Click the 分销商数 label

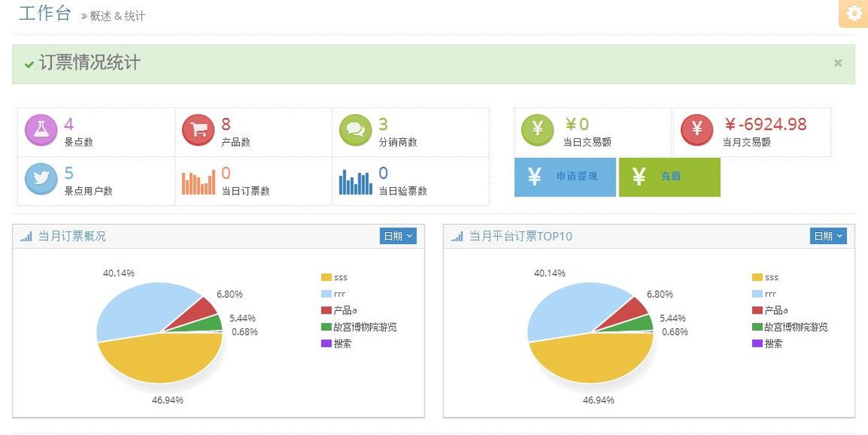coord(398,142)
